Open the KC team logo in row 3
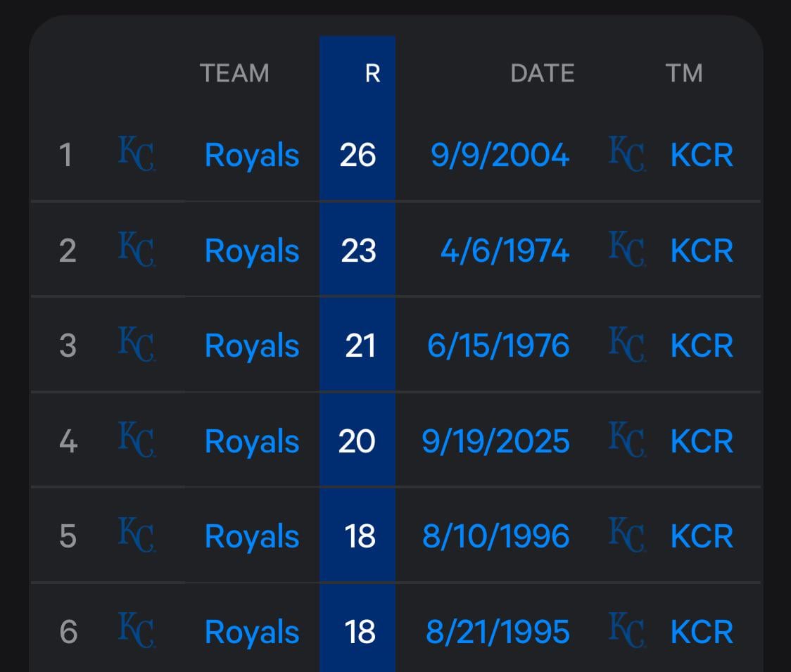Image resolution: width=791 pixels, height=672 pixels. tap(138, 345)
